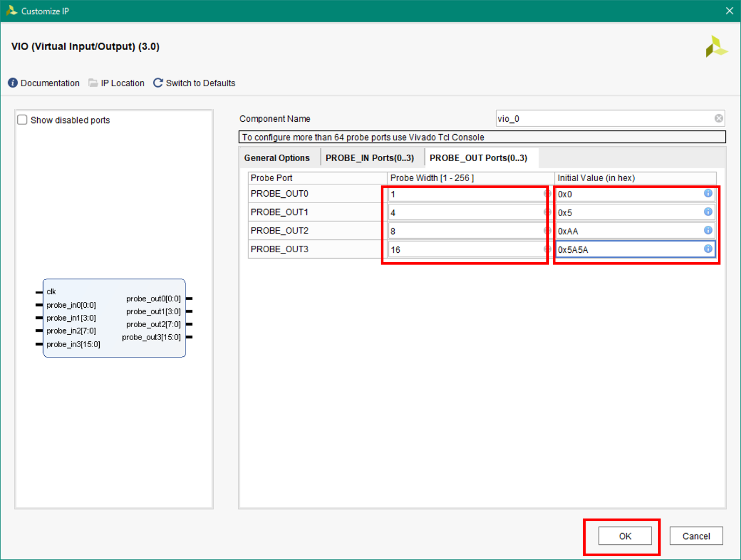
Task: Select the PROBE_OUT3 row label
Action: (x=279, y=249)
